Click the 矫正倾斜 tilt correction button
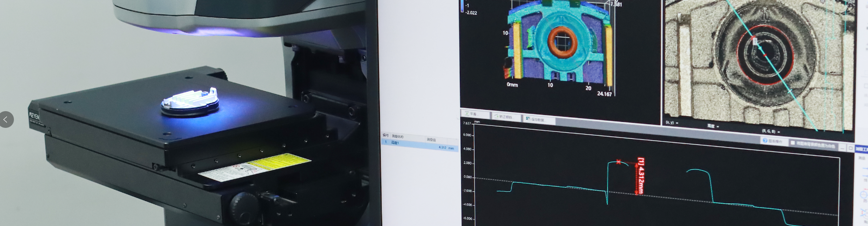 pos(506,117)
